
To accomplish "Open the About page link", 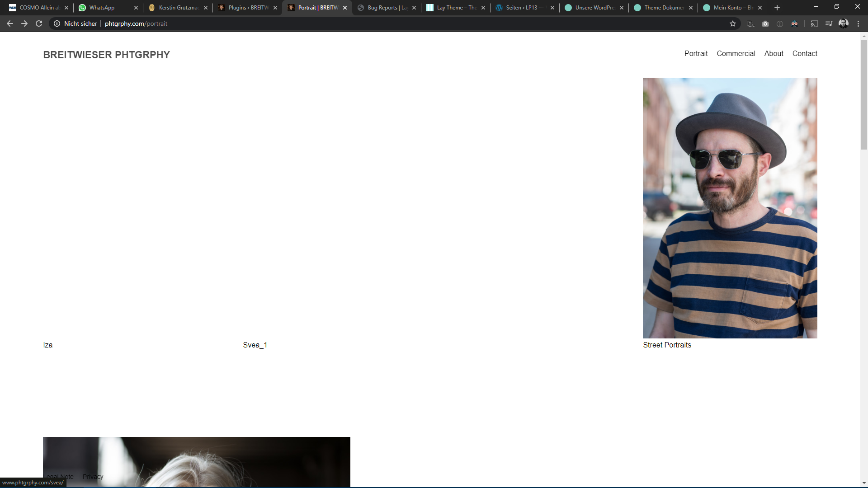I will point(774,53).
